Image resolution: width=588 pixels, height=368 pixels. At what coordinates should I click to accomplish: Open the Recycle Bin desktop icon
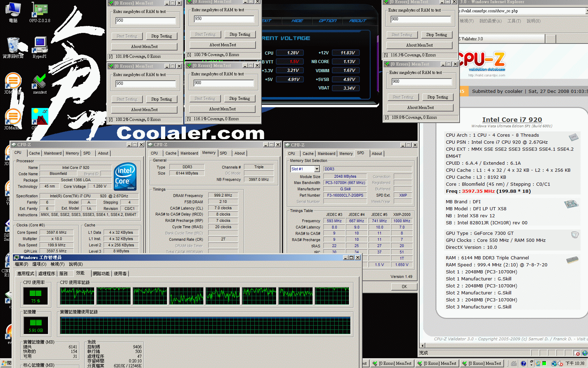pos(13,47)
